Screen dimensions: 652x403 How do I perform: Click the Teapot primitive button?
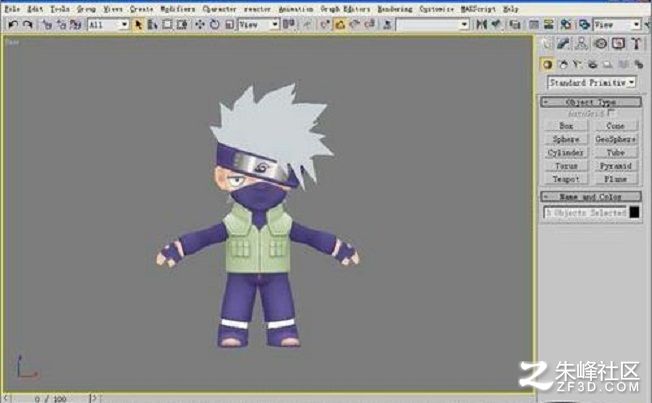click(566, 179)
